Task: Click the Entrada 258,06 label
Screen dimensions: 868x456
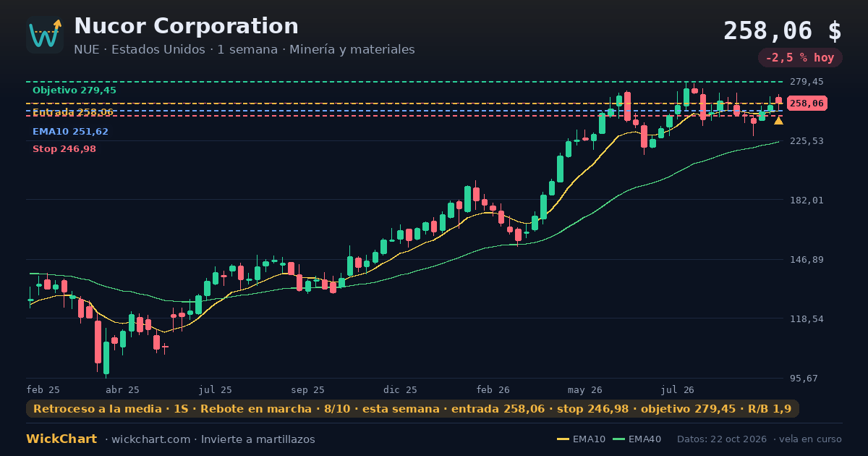Action: [x=72, y=112]
